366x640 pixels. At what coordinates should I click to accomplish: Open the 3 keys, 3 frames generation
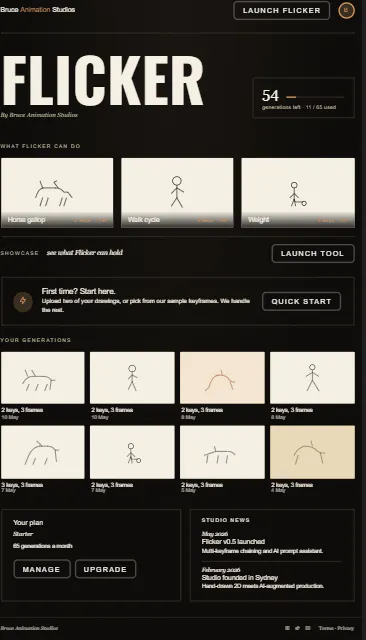click(x=43, y=452)
